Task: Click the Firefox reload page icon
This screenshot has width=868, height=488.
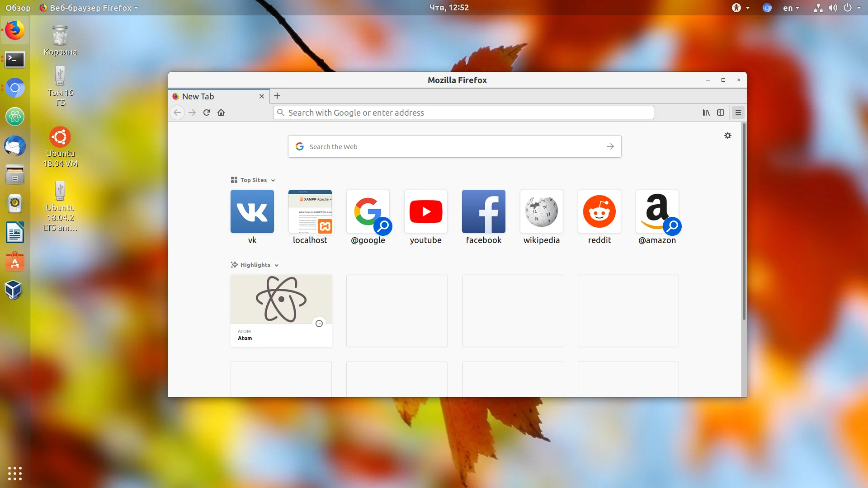Action: pyautogui.click(x=207, y=113)
